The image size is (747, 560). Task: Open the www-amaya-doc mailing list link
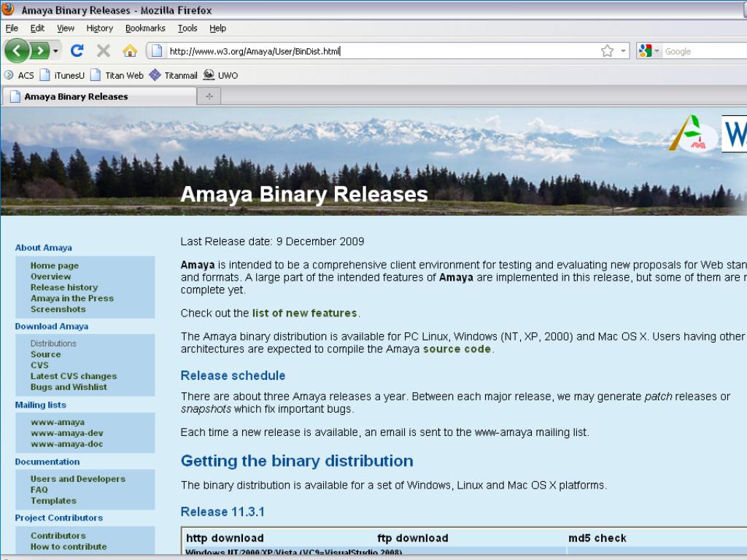click(66, 444)
